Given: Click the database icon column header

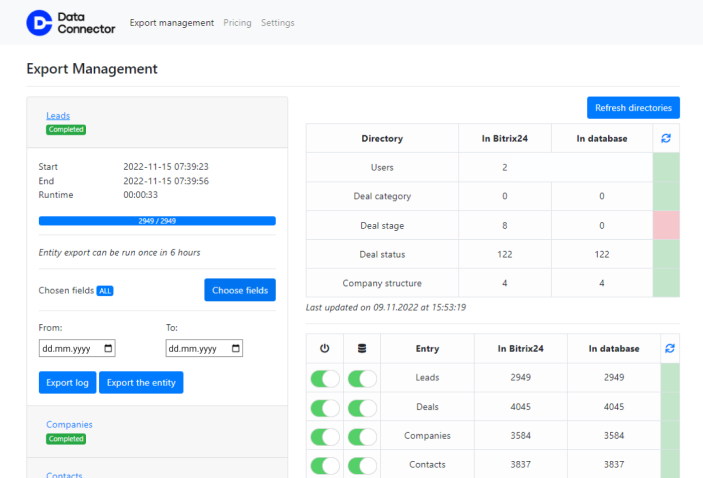Looking at the screenshot, I should pos(362,348).
